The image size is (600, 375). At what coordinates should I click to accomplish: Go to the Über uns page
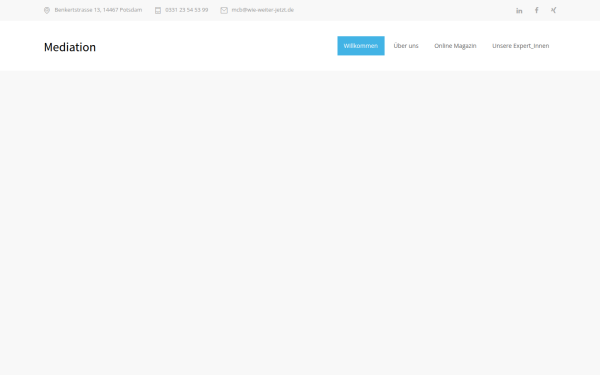pos(406,46)
